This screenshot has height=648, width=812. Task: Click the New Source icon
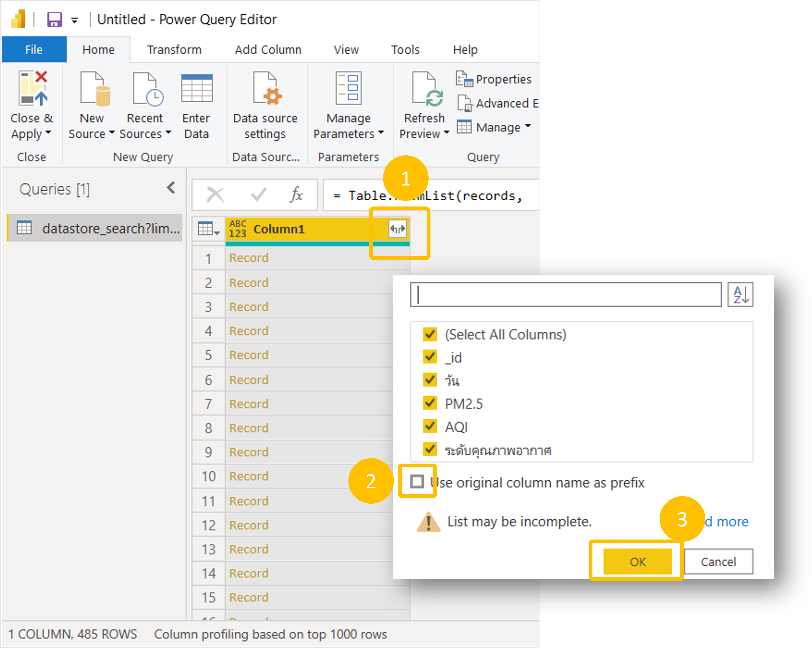(x=95, y=89)
